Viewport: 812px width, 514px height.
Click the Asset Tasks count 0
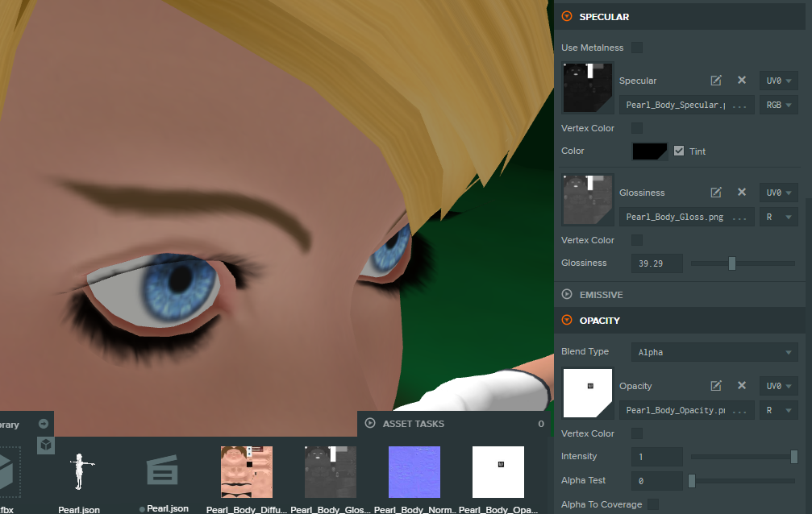point(540,424)
